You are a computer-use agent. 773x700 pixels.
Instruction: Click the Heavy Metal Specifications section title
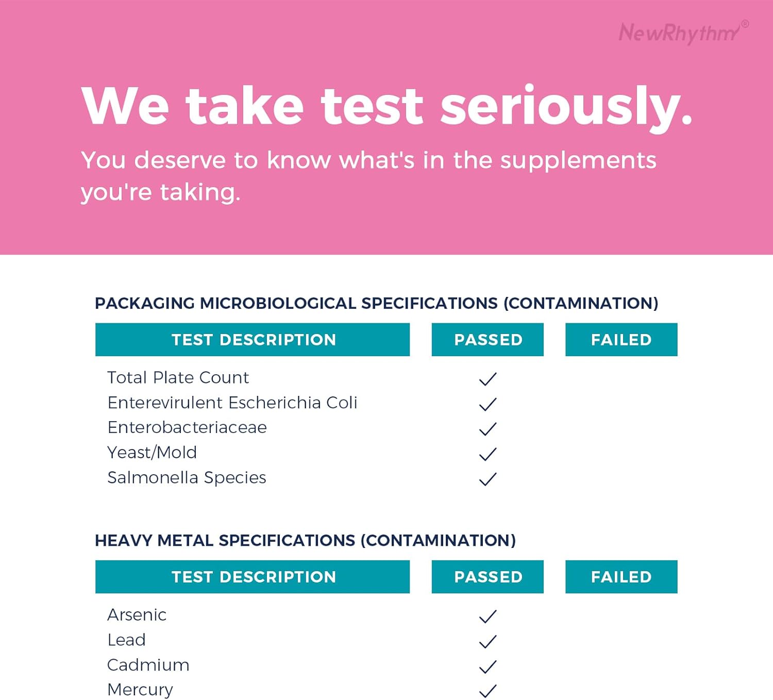(305, 540)
